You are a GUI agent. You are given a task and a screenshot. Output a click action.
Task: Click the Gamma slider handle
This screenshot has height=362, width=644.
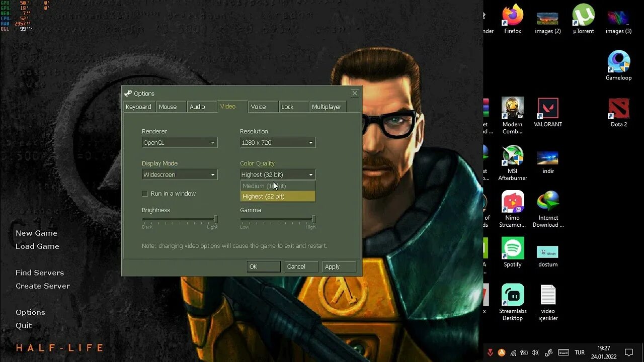click(x=313, y=219)
